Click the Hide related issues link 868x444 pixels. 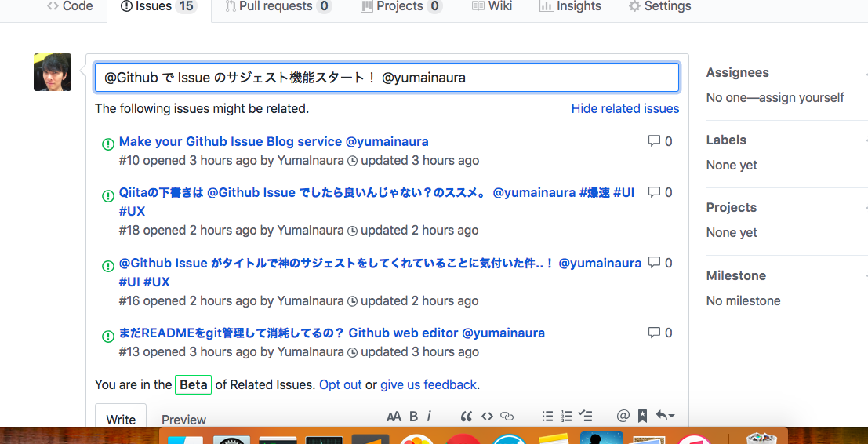point(625,108)
